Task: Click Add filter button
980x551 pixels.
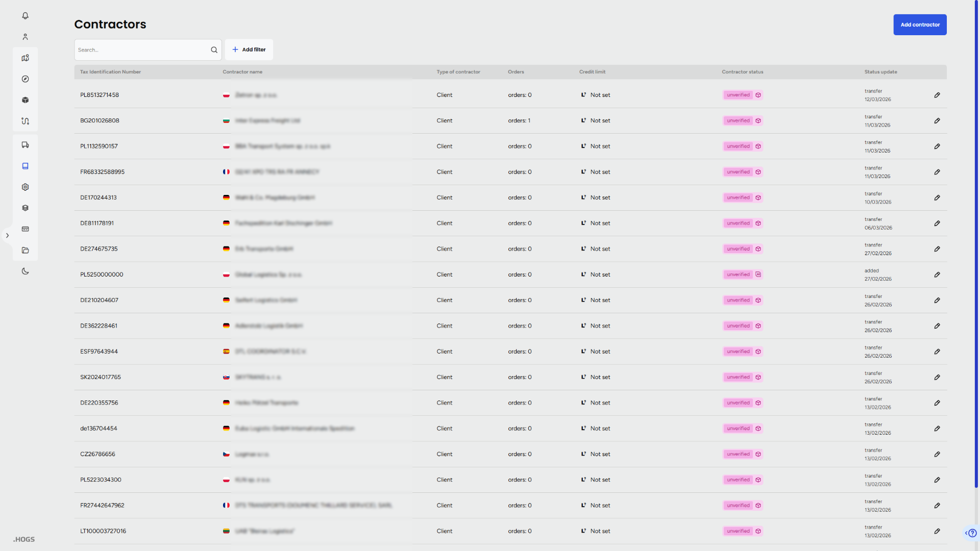Action: (x=249, y=50)
